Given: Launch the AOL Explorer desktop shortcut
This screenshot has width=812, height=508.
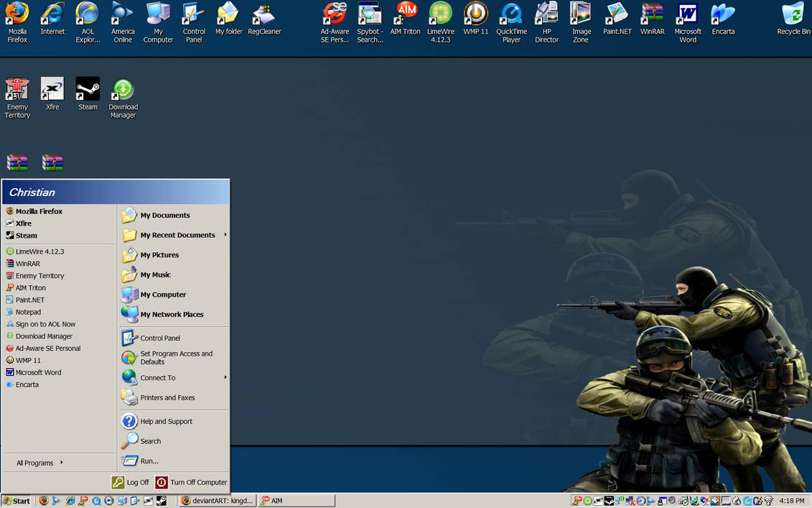Looking at the screenshot, I should pyautogui.click(x=88, y=22).
